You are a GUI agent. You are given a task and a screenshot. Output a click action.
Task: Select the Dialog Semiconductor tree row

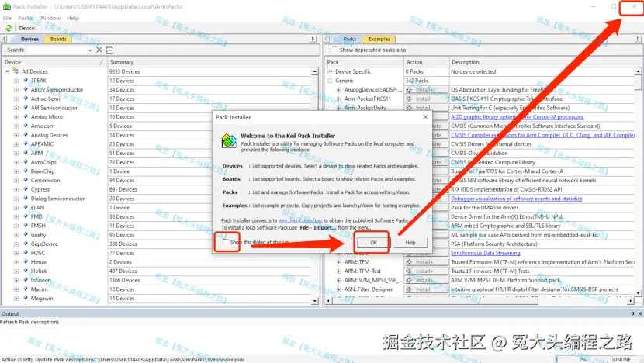coord(57,199)
